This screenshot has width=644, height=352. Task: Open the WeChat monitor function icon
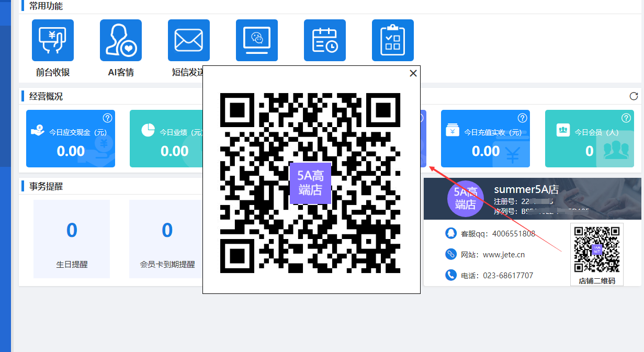click(257, 40)
